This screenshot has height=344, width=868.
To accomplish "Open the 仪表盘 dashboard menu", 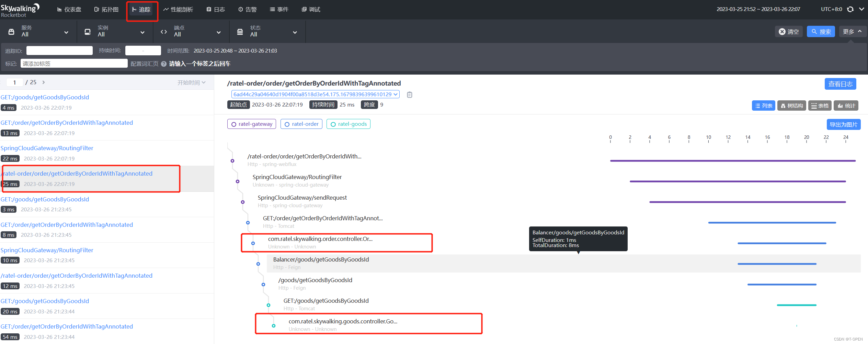I will coord(69,9).
